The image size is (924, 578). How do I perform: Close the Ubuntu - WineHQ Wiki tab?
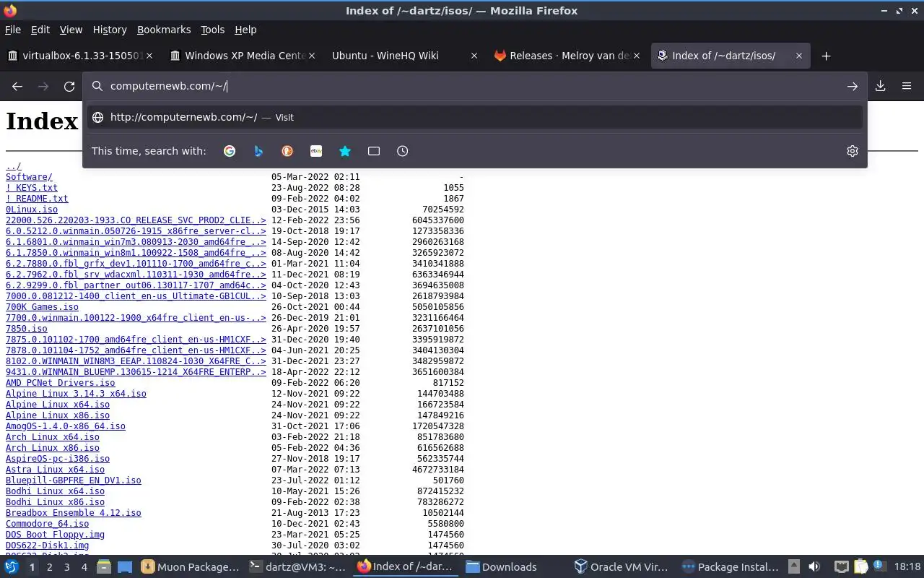coord(474,56)
